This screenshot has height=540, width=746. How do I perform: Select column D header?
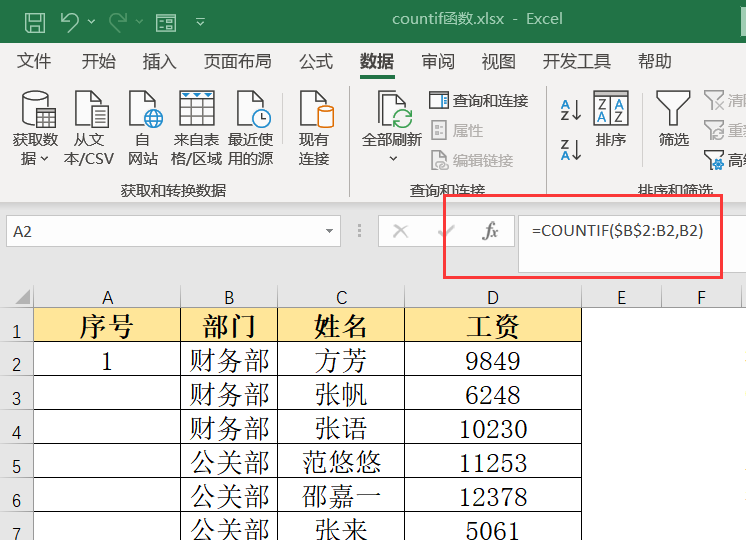[493, 297]
